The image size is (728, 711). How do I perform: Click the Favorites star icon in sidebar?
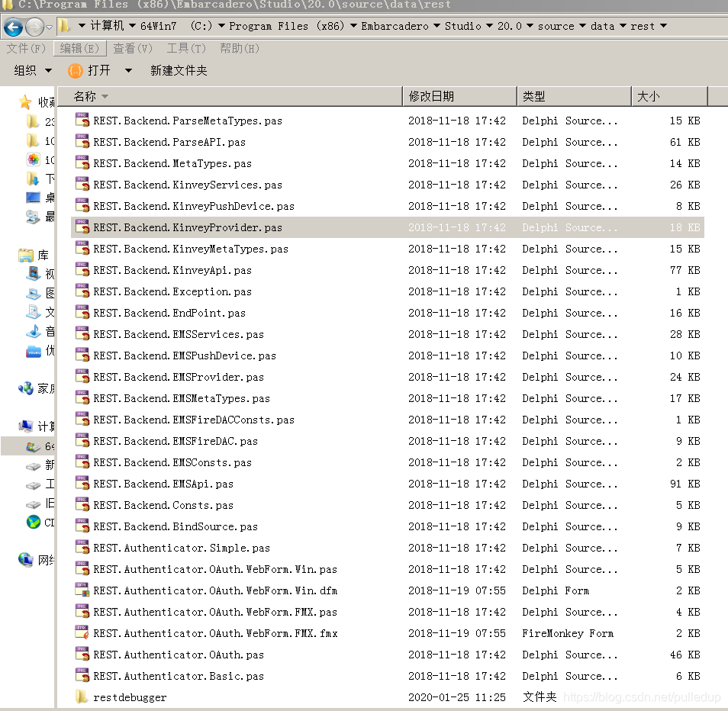(25, 101)
